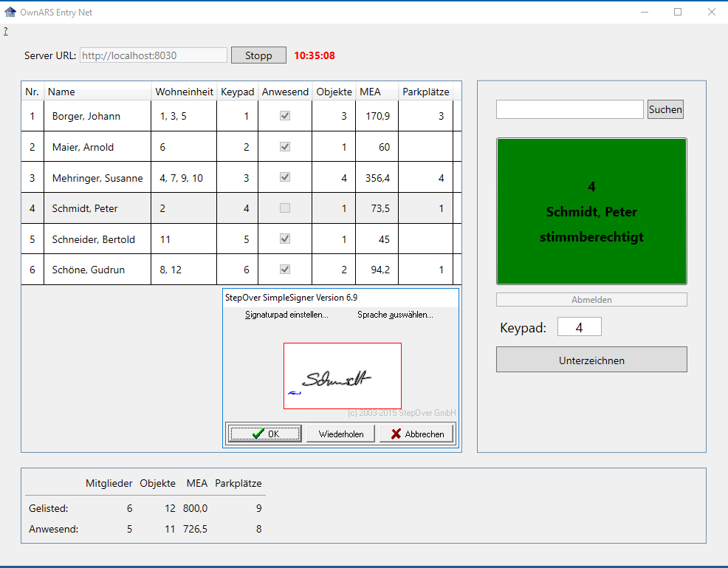
Task: Click the Name column header
Action: pos(97,92)
